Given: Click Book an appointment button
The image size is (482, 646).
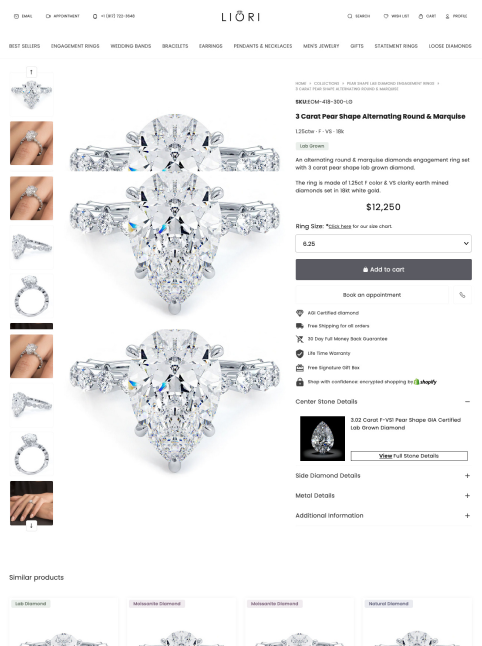Looking at the screenshot, I should [372, 295].
